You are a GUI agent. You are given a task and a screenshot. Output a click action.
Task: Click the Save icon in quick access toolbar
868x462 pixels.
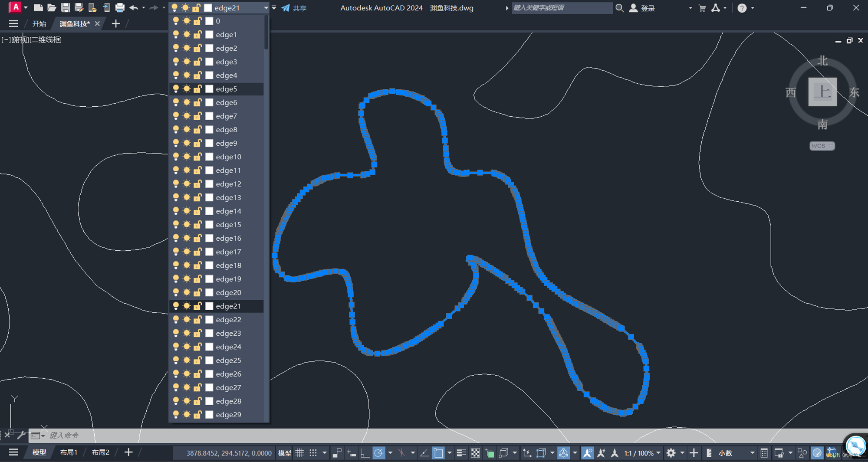pyautogui.click(x=66, y=8)
